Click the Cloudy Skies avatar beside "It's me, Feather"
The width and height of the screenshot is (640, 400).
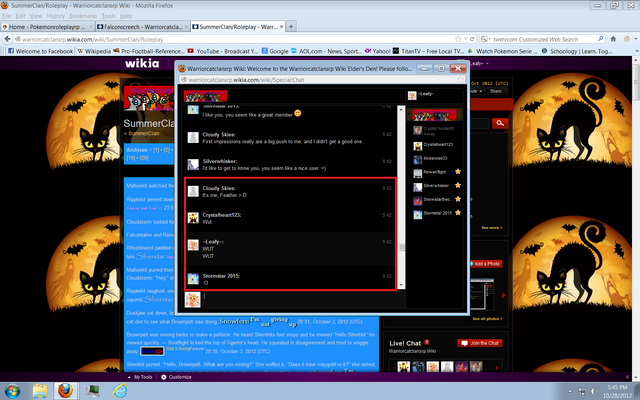[x=193, y=191]
